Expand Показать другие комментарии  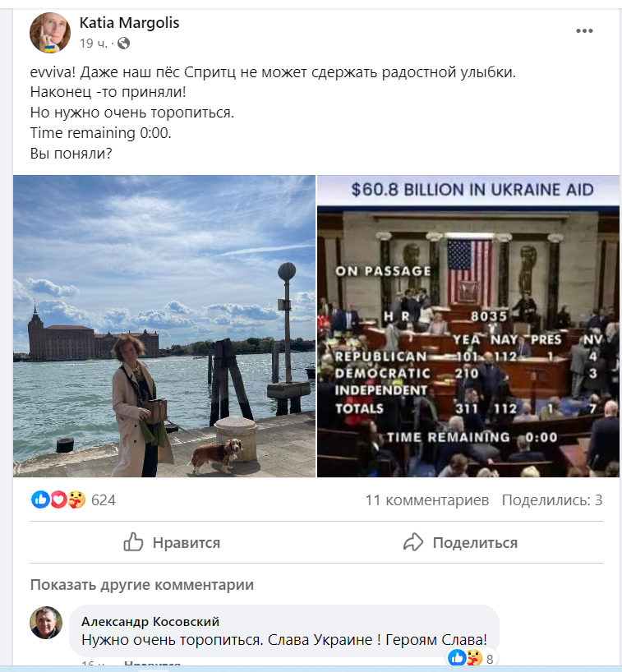[142, 585]
